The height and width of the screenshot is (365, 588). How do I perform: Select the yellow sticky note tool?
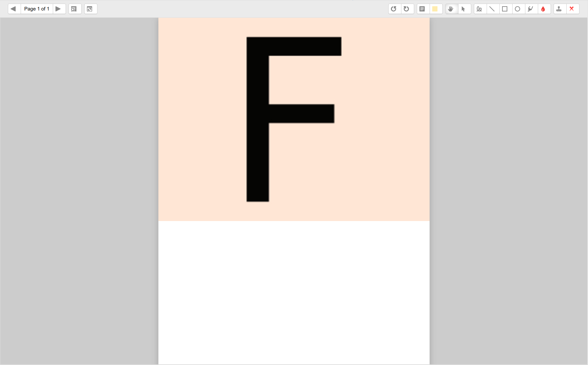click(x=436, y=9)
